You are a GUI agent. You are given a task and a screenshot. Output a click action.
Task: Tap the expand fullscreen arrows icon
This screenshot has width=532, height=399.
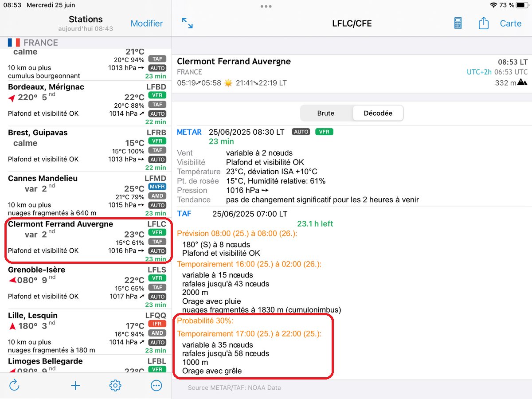[x=188, y=23]
